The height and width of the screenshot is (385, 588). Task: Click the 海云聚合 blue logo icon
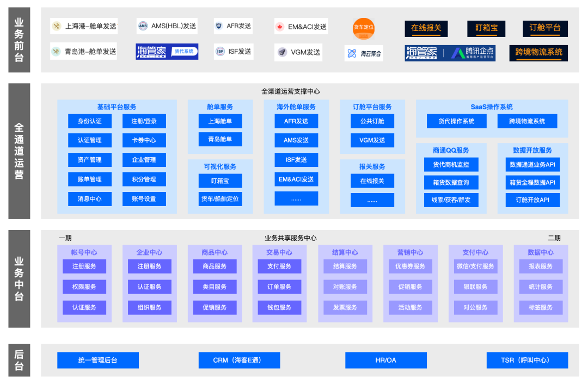point(352,53)
